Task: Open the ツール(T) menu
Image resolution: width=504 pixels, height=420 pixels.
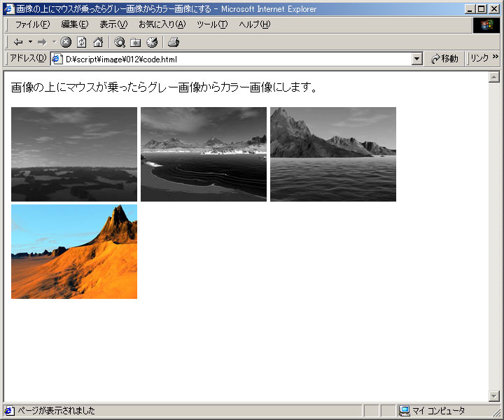Action: pyautogui.click(x=212, y=24)
